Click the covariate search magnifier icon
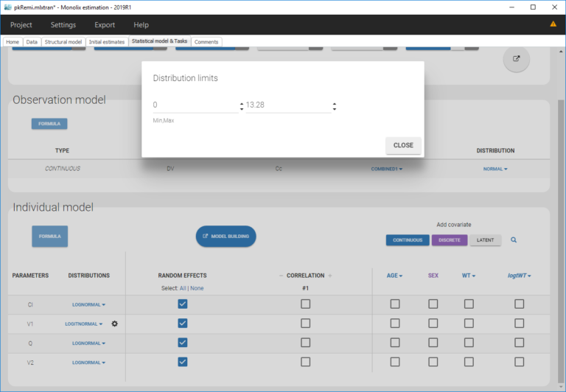This screenshot has width=566, height=392. pyautogui.click(x=514, y=239)
